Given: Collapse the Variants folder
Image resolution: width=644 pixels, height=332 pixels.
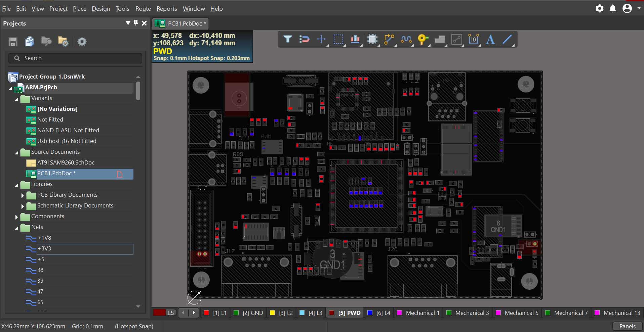Looking at the screenshot, I should pyautogui.click(x=16, y=99).
